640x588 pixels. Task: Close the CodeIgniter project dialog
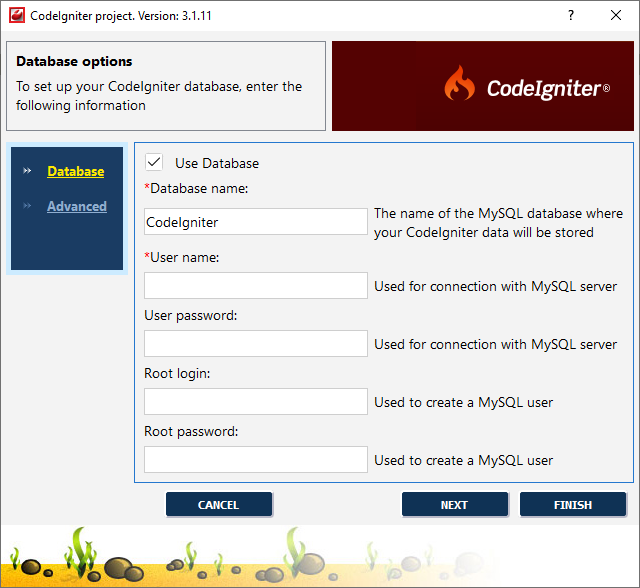616,15
